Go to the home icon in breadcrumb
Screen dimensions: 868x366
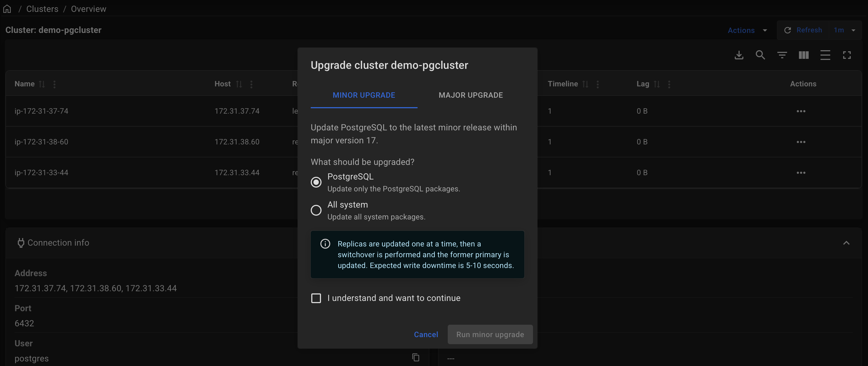click(7, 9)
